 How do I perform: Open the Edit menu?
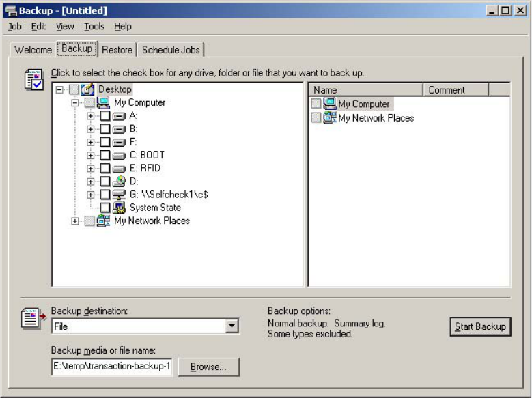pyautogui.click(x=38, y=27)
